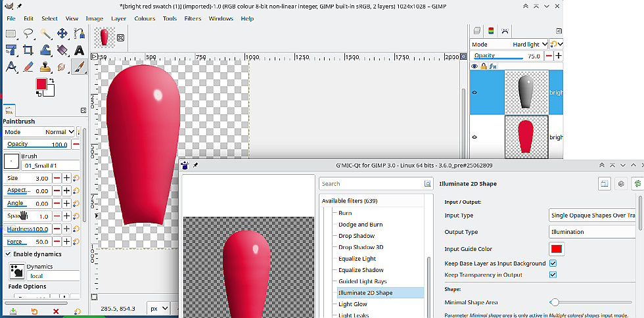Toggle the Enable dynamics checkbox

pyautogui.click(x=9, y=254)
